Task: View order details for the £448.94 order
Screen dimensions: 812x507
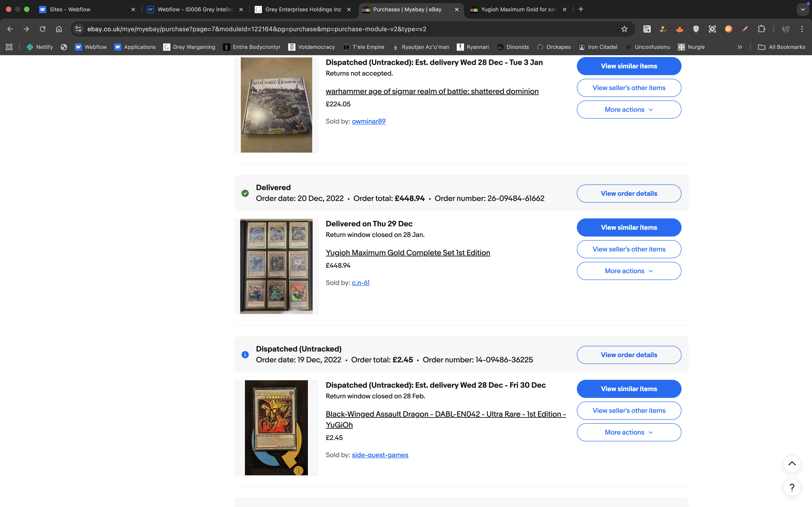Action: (x=629, y=194)
